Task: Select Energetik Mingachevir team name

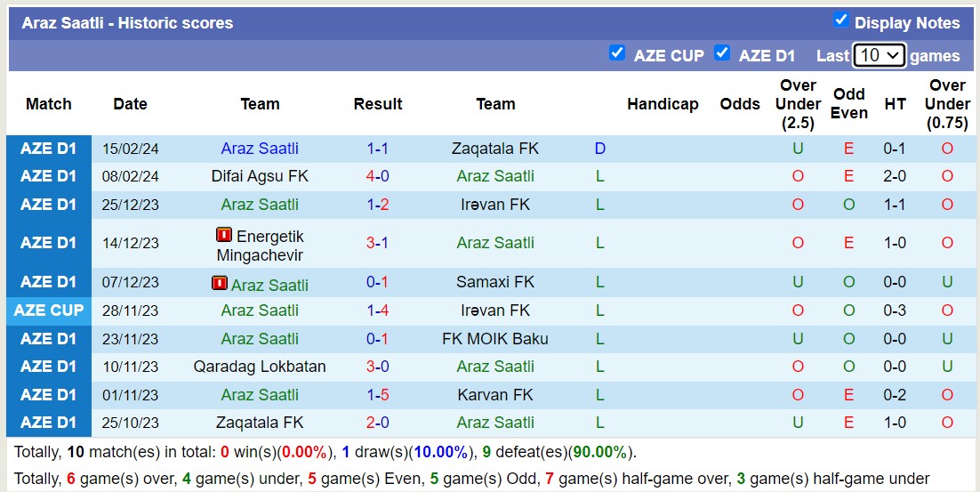Action: click(260, 246)
